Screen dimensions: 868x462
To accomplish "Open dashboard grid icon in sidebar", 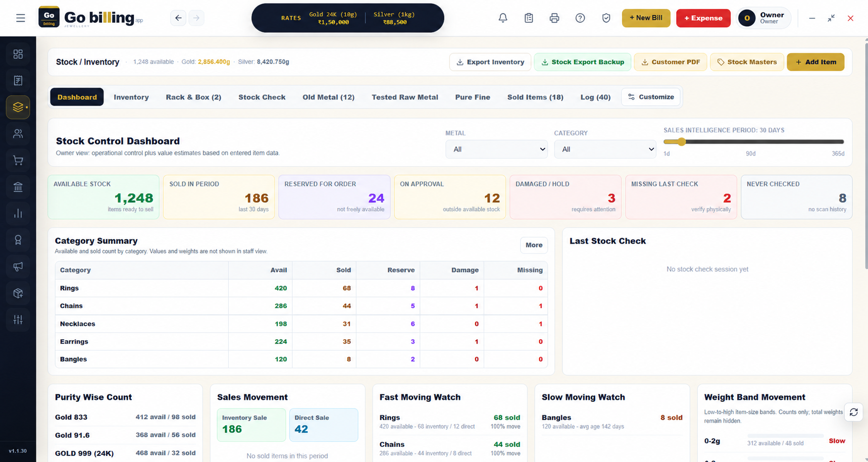I will (18, 54).
